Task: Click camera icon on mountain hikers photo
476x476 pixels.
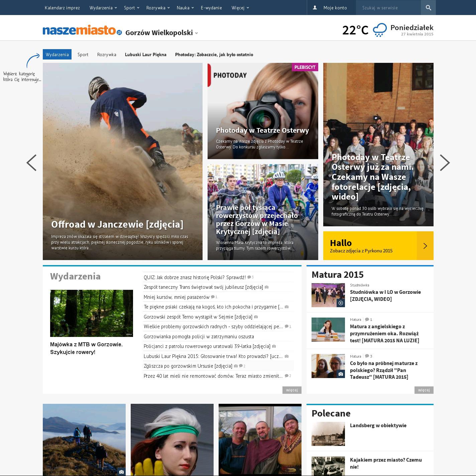Action: tap(121, 472)
